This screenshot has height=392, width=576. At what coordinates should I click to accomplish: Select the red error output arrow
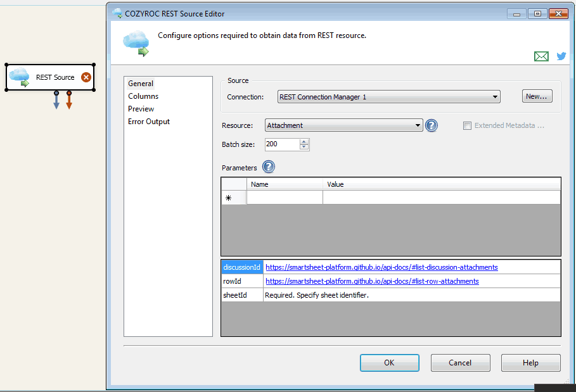[69, 100]
